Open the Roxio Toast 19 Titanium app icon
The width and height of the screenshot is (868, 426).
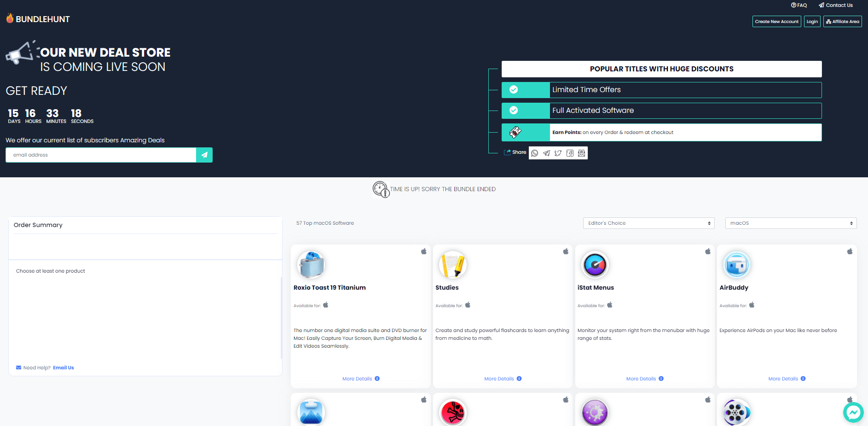[x=311, y=265]
